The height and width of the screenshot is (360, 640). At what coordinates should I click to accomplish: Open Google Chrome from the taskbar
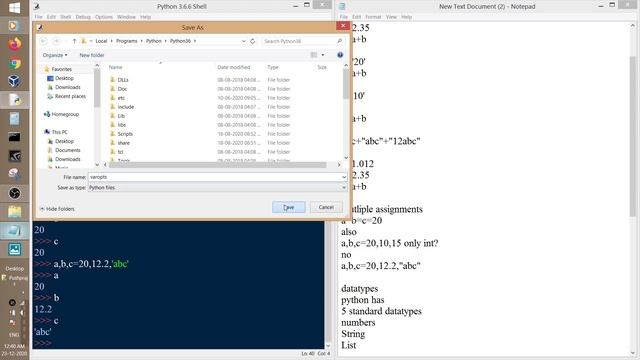point(14,63)
